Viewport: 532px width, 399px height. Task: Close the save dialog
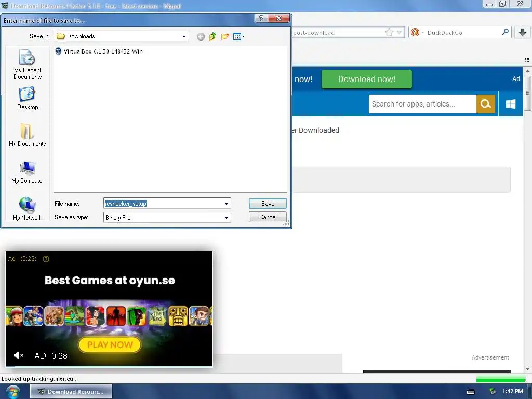278,18
